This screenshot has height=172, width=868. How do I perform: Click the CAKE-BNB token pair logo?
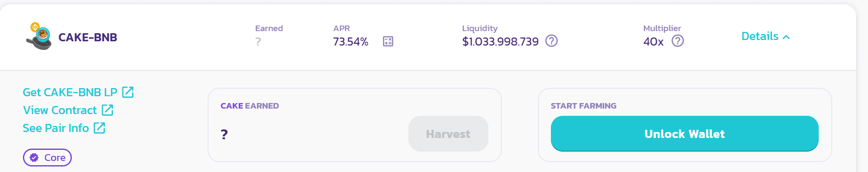(39, 37)
